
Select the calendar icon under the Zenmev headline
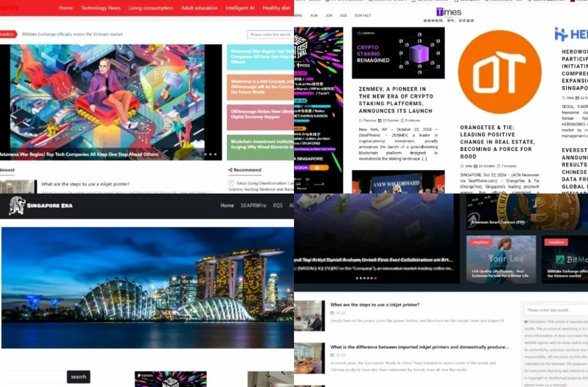[380, 121]
